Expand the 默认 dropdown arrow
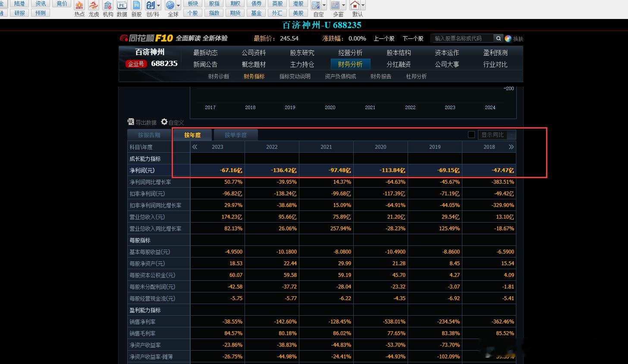The height and width of the screenshot is (364, 628). pyautogui.click(x=363, y=6)
